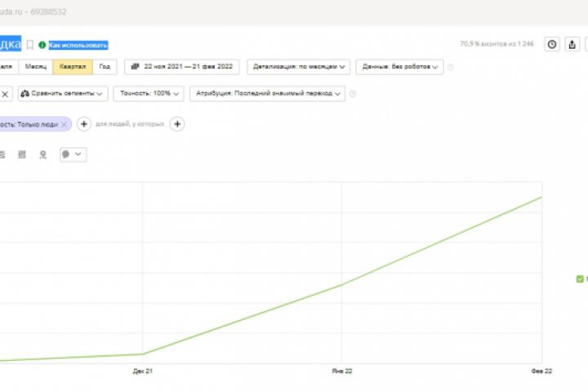Viewport: 588px width, 392px height.
Task: Click the bookmark icon beside the report title
Action: (30, 45)
